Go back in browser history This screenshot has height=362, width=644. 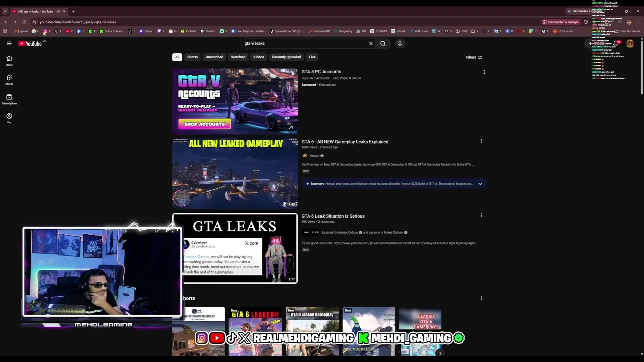coord(6,22)
